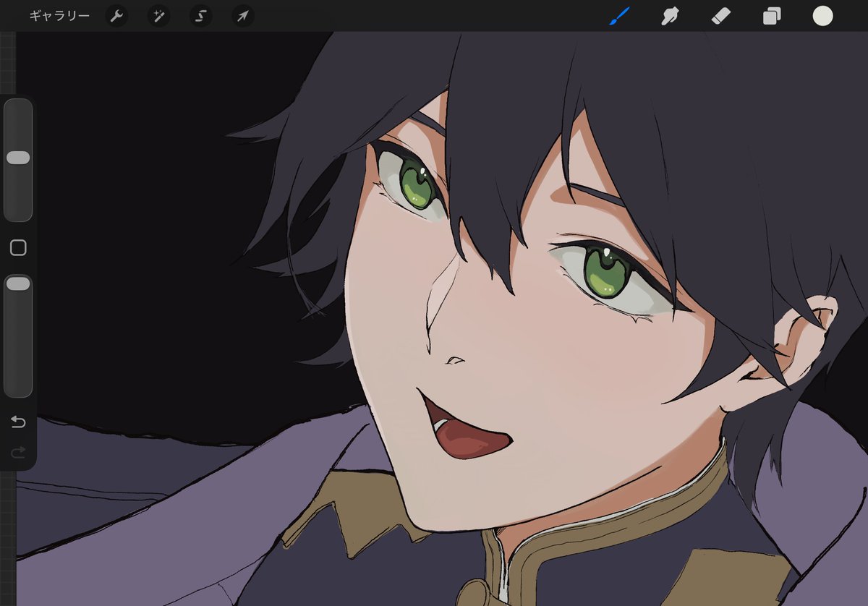Open the Layers panel
Screen dimensions: 868x606
click(x=772, y=16)
